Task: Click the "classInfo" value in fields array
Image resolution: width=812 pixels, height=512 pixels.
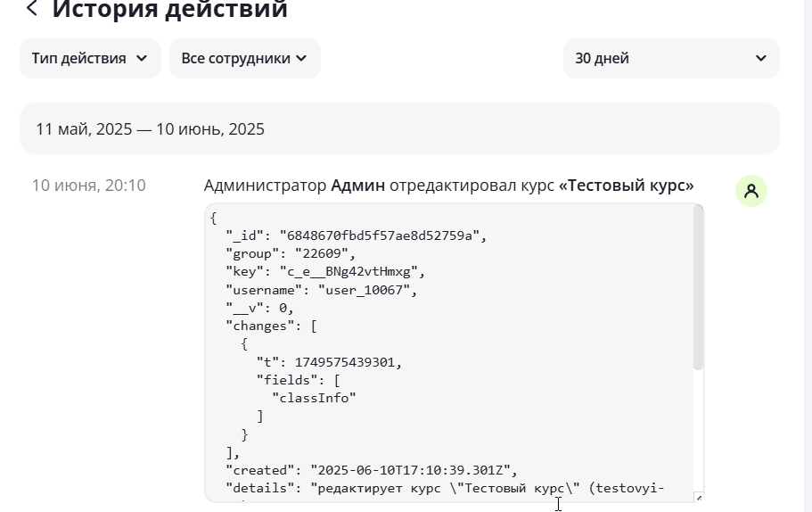Action: pyautogui.click(x=315, y=398)
